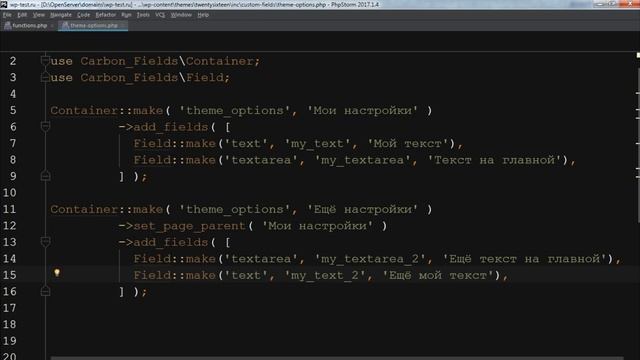The image size is (640, 360).
Task: Click 'my_text_2' string on line 15
Action: 325,275
